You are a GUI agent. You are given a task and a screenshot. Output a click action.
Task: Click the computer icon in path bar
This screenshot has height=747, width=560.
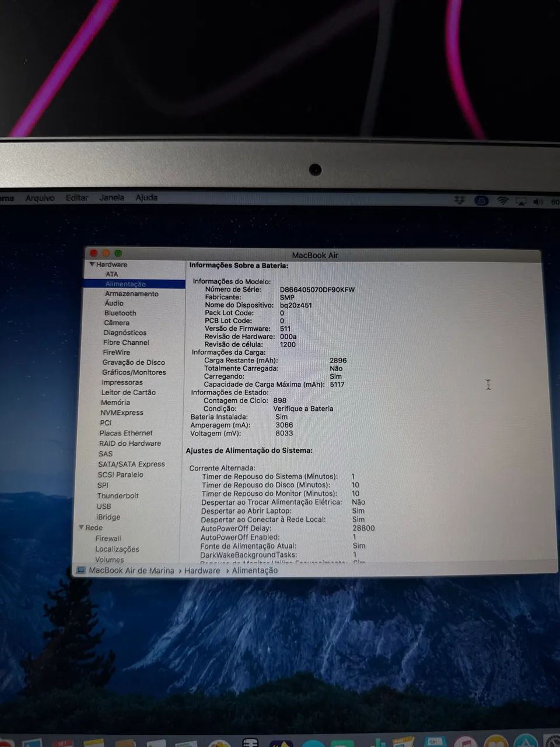pyautogui.click(x=80, y=570)
